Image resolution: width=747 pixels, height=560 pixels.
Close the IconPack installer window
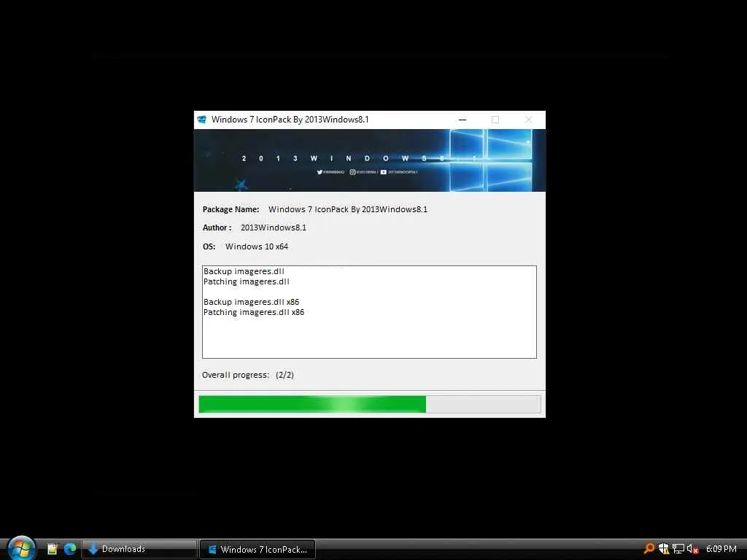[x=528, y=120]
